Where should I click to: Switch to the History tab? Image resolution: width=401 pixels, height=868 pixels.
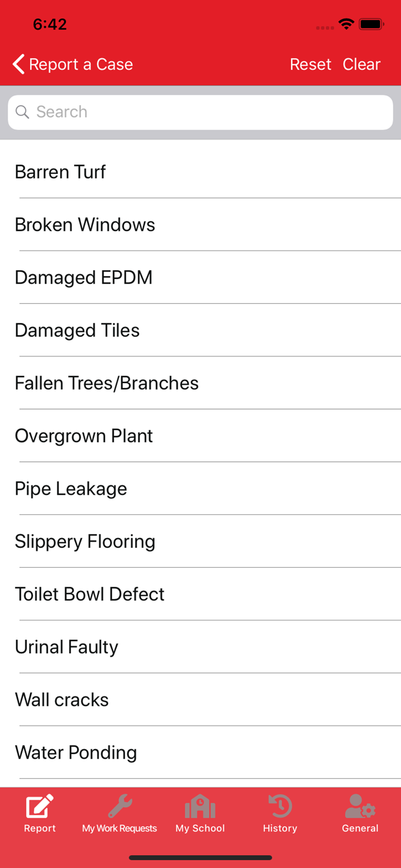tap(279, 813)
